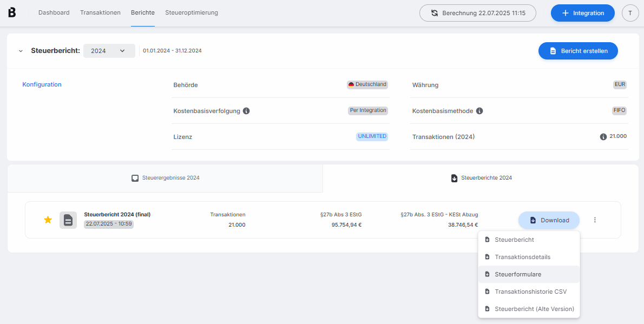
Task: Click the report document icon
Action: pos(68,220)
